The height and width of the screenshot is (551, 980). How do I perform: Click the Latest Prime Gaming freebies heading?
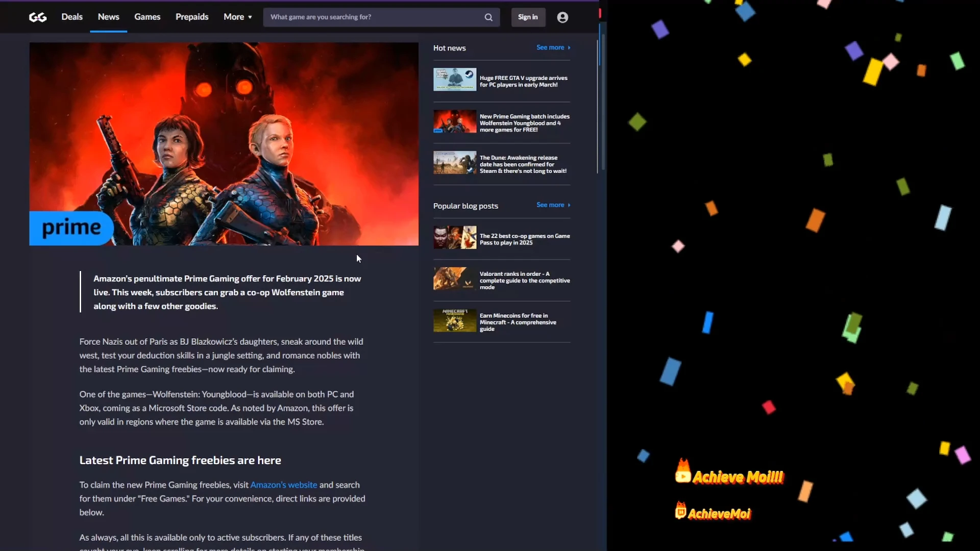180,460
